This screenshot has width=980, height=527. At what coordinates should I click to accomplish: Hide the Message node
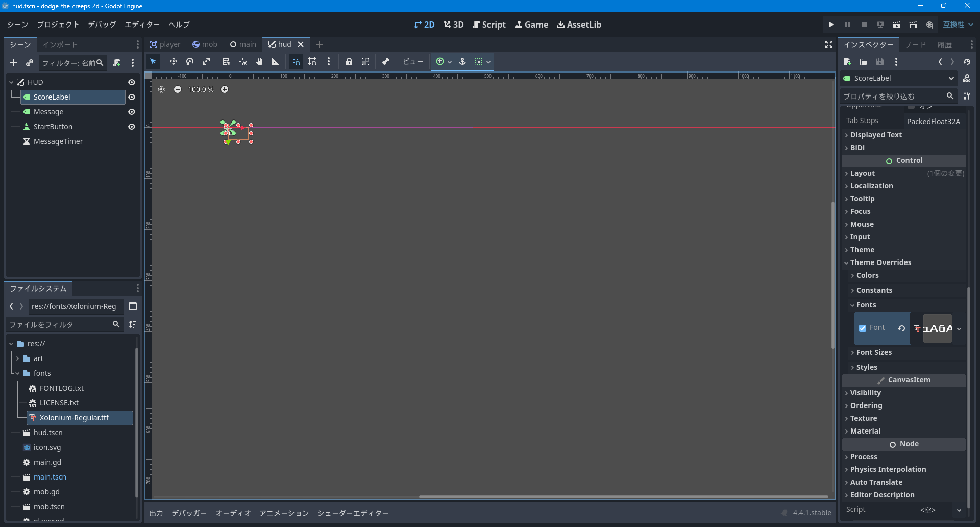[132, 112]
